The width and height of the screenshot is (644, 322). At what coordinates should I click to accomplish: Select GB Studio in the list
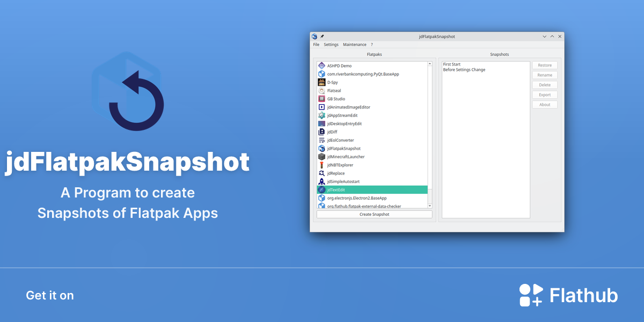pos(372,99)
